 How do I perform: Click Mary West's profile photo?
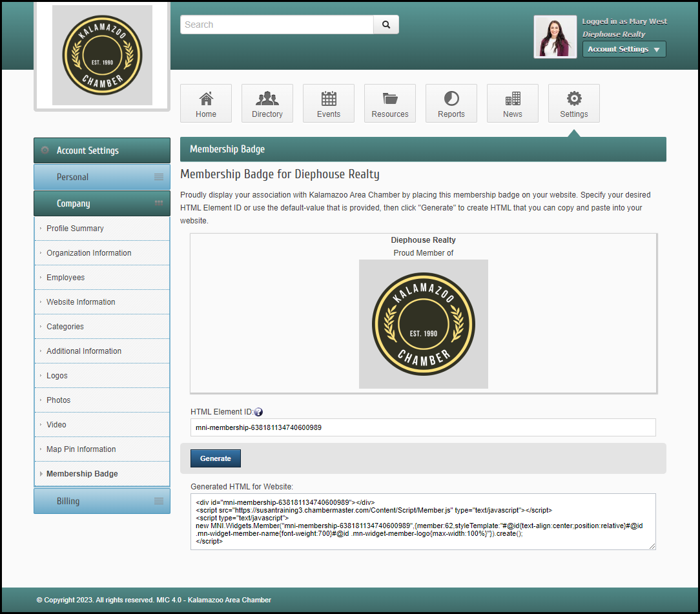click(555, 37)
